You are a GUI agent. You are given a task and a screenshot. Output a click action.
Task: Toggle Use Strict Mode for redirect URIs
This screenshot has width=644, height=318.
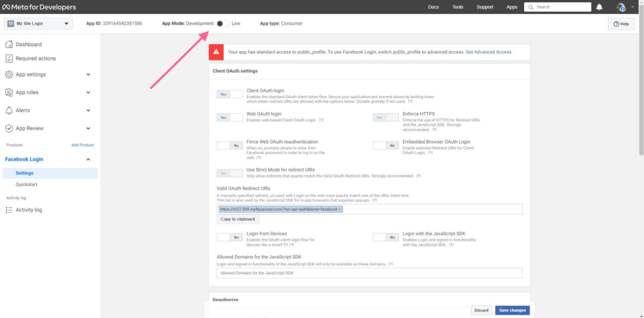coord(230,173)
